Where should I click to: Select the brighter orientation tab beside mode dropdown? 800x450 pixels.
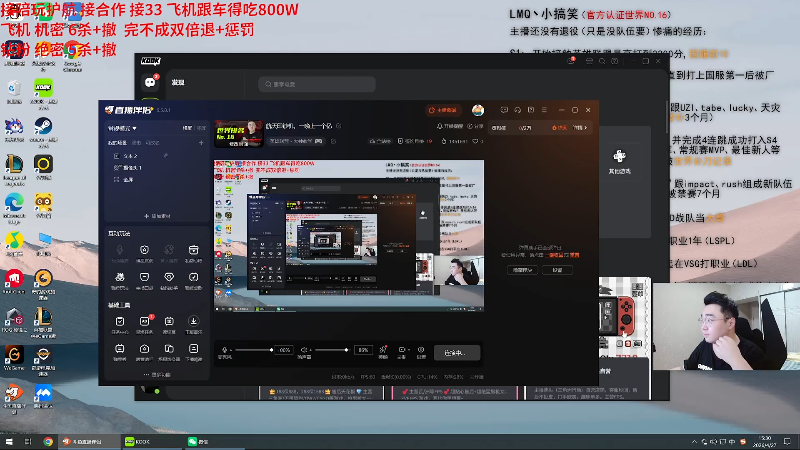(187, 128)
